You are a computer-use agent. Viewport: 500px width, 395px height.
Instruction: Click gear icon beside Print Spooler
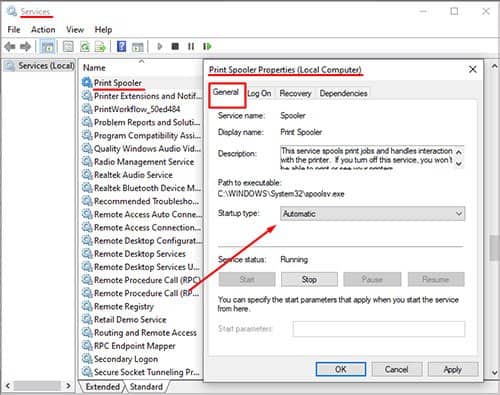point(87,82)
